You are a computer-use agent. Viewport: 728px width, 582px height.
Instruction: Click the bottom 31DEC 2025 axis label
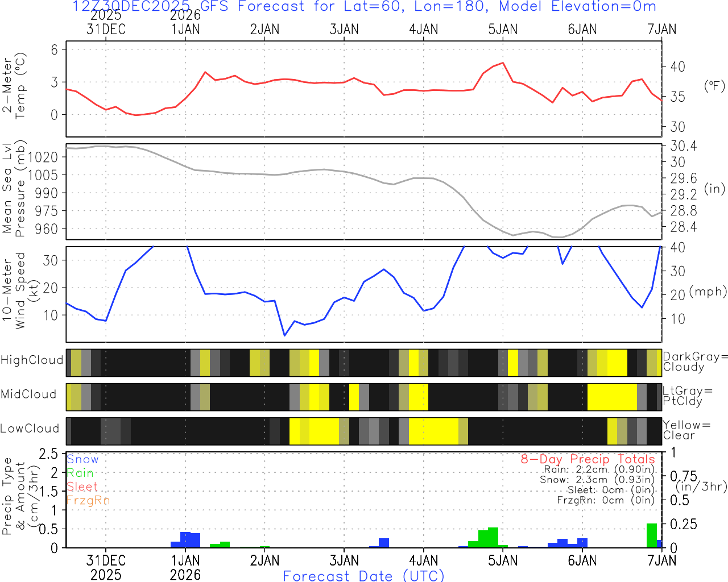106,567
